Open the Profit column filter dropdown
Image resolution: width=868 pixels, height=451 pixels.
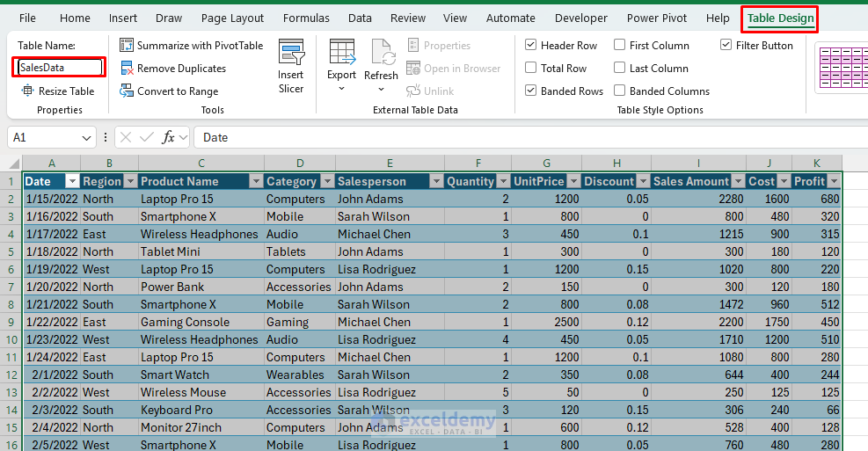(x=834, y=181)
